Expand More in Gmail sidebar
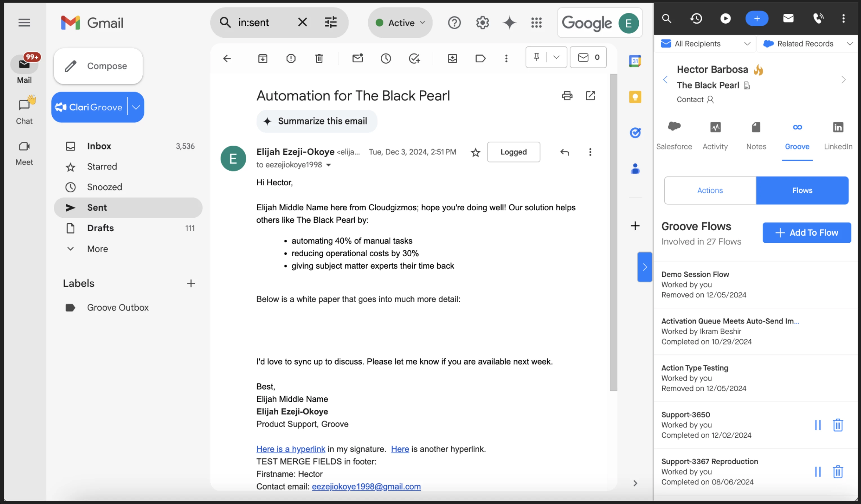The width and height of the screenshot is (861, 504). pyautogui.click(x=97, y=249)
